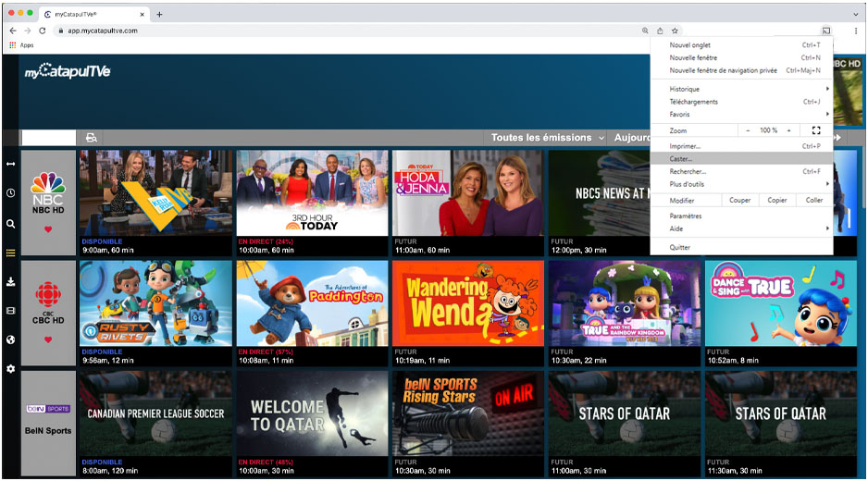Open settings gear in sidebar
868x481 pixels.
click(x=10, y=369)
